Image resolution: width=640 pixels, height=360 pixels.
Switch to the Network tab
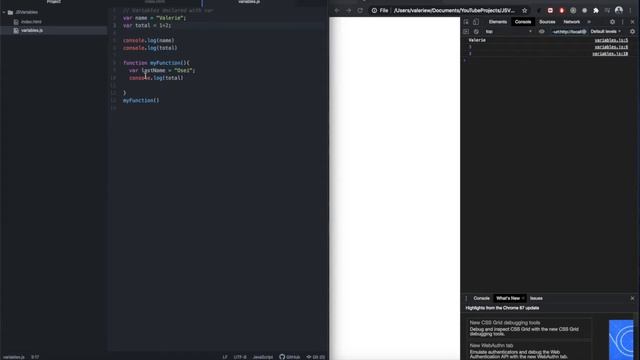coord(571,22)
